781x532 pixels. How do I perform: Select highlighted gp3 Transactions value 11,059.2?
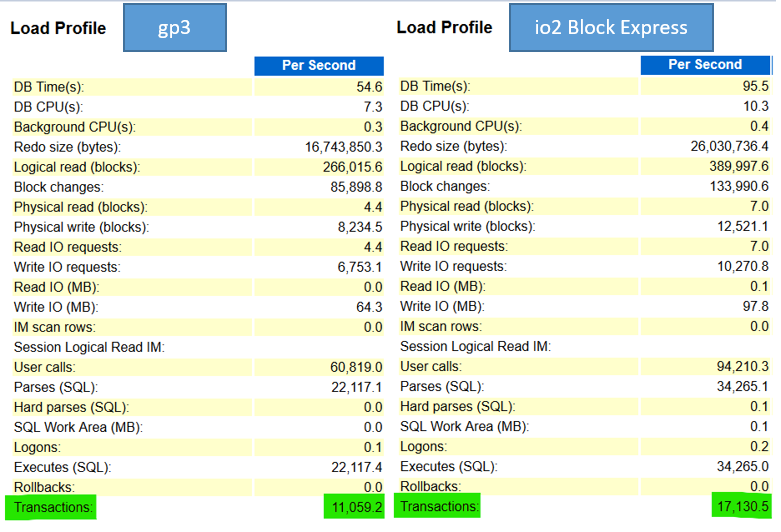coord(357,507)
